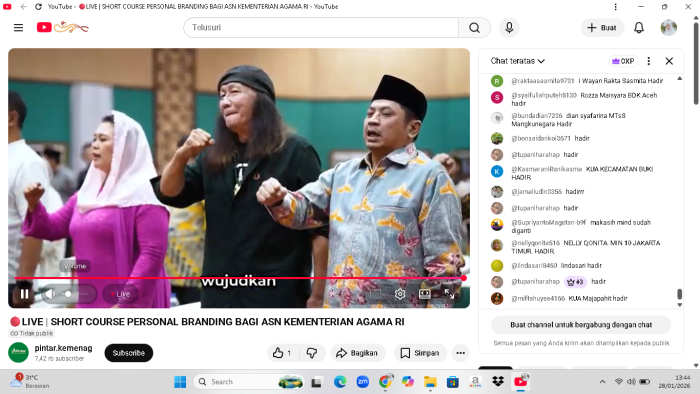Close the live chat panel

tap(669, 61)
